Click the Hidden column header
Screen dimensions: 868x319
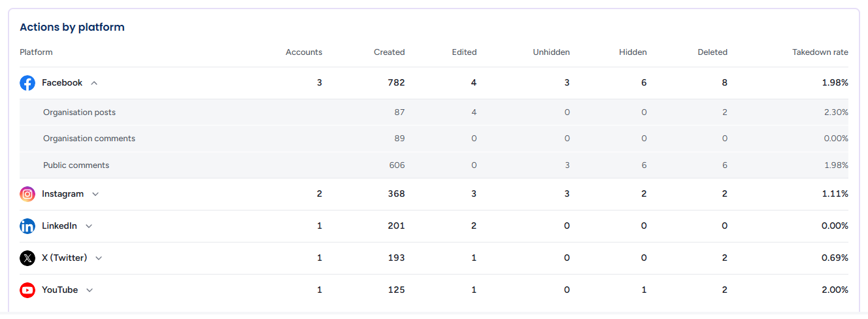coord(633,52)
